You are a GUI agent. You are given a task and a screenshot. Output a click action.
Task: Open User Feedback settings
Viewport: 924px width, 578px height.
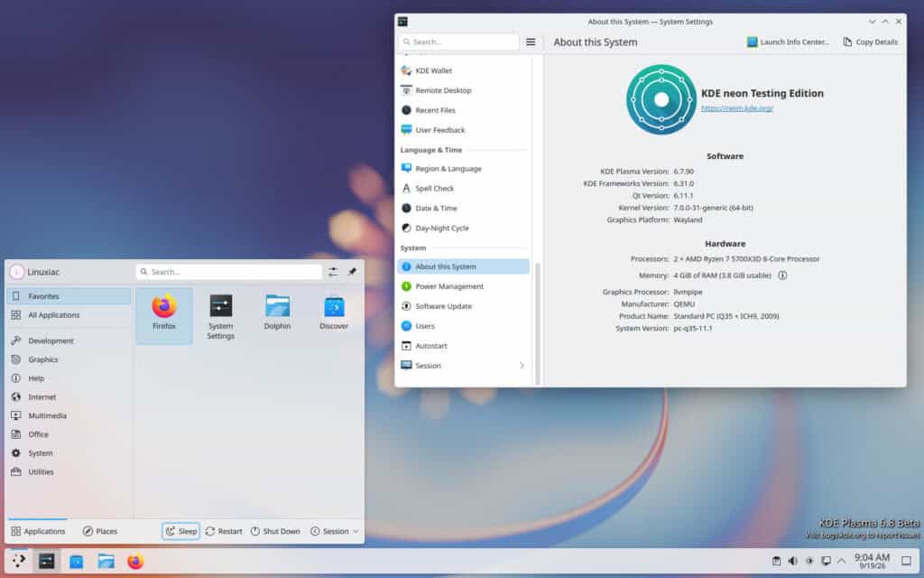coord(463,130)
